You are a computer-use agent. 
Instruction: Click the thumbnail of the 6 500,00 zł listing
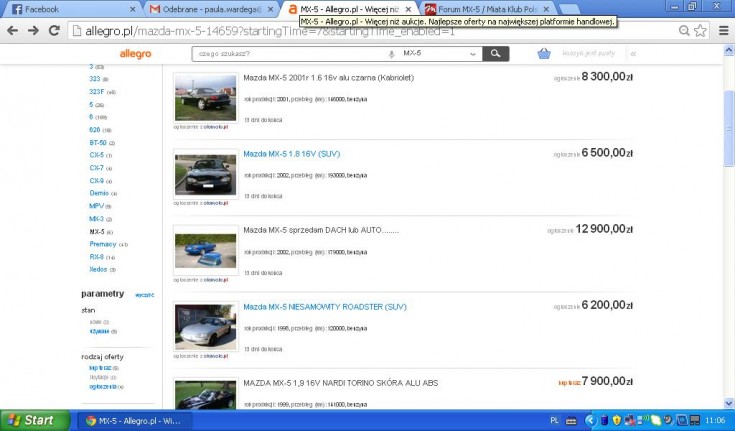(x=206, y=174)
